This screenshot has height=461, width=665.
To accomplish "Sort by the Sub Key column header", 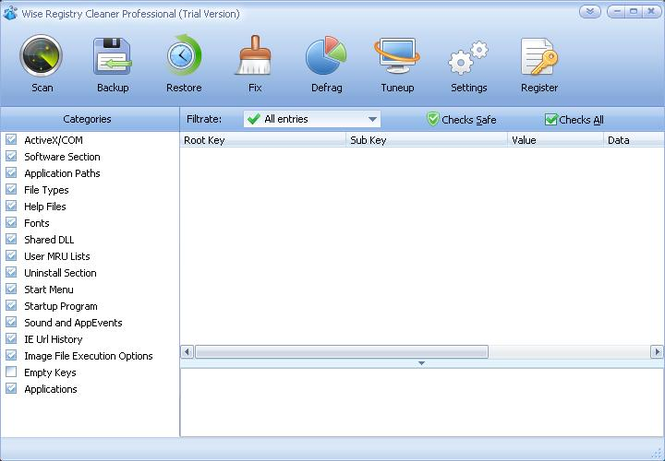I will click(427, 140).
